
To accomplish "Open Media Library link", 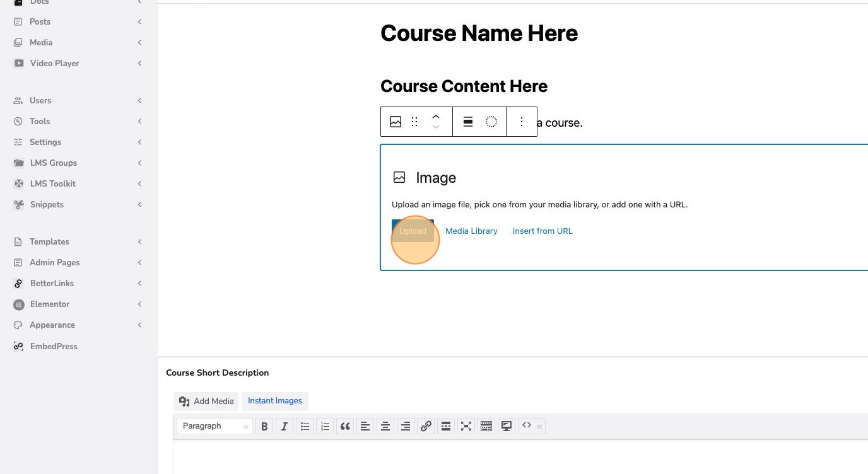I will point(471,231).
